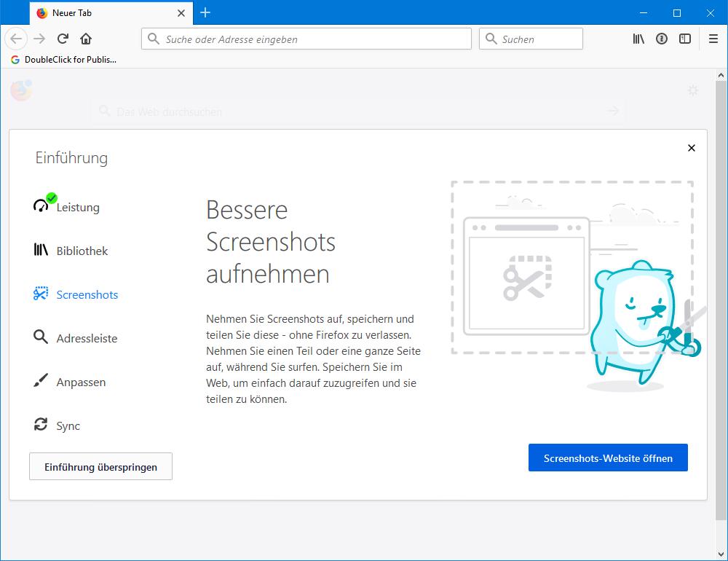Click the Leistung speedometer icon

(41, 205)
